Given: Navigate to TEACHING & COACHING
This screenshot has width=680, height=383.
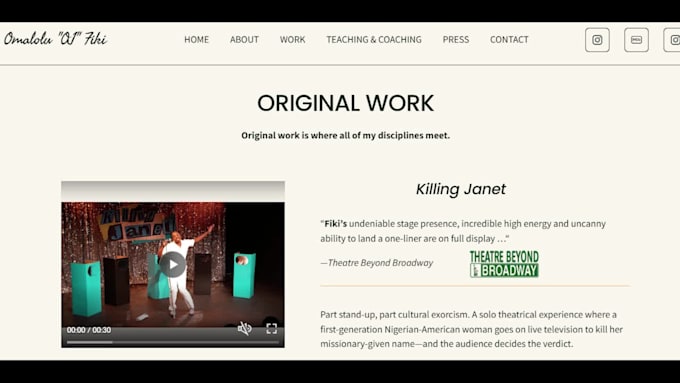Looking at the screenshot, I should click(374, 39).
